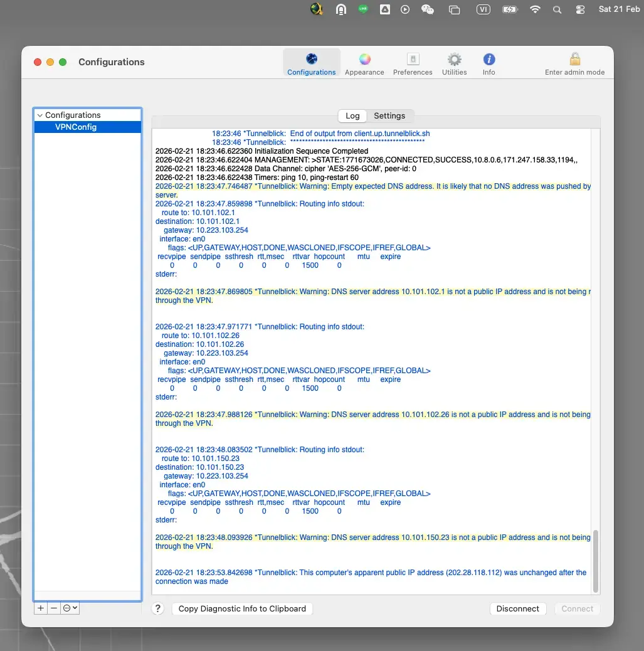Click the 18:23:48.083502 Routing info stdout line
This screenshot has width=644, height=651.
[260, 450]
